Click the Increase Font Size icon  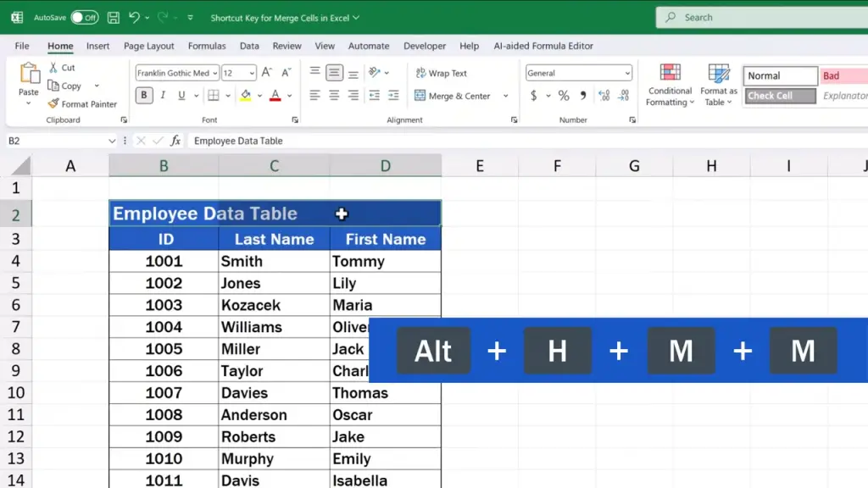tap(267, 73)
